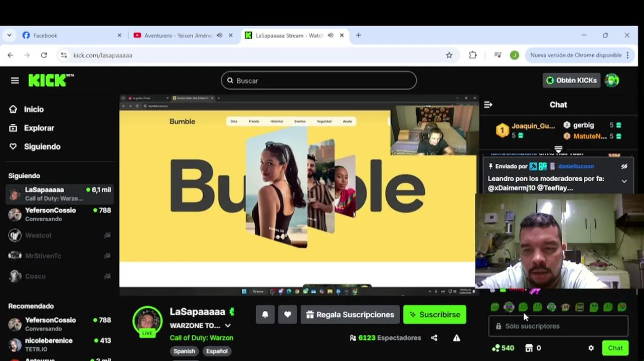Expand stream title WARZONE TO... dropdown
The width and height of the screenshot is (644, 361).
coord(228,326)
